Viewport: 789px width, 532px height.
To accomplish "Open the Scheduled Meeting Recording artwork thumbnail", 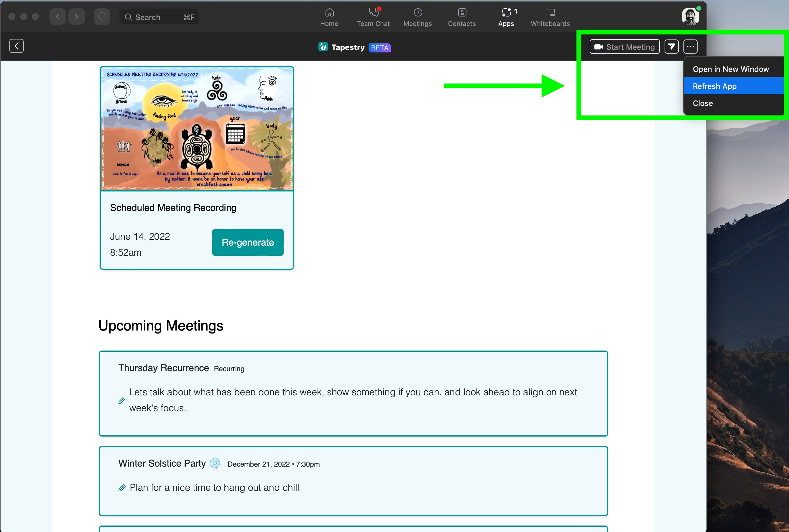I will click(197, 128).
